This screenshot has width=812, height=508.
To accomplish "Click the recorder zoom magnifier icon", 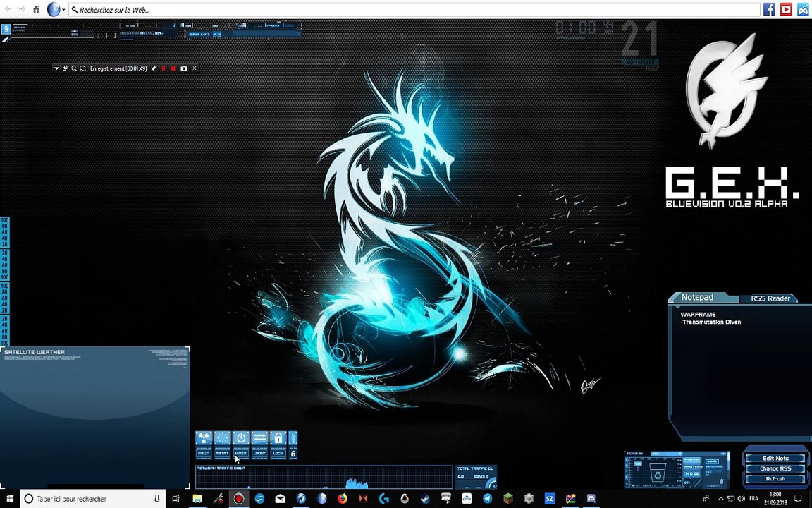I will pyautogui.click(x=74, y=68).
